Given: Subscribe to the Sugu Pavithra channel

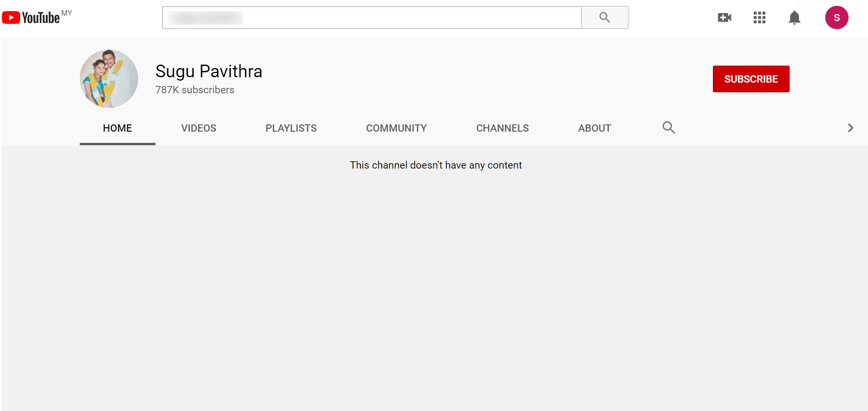Looking at the screenshot, I should pos(751,79).
